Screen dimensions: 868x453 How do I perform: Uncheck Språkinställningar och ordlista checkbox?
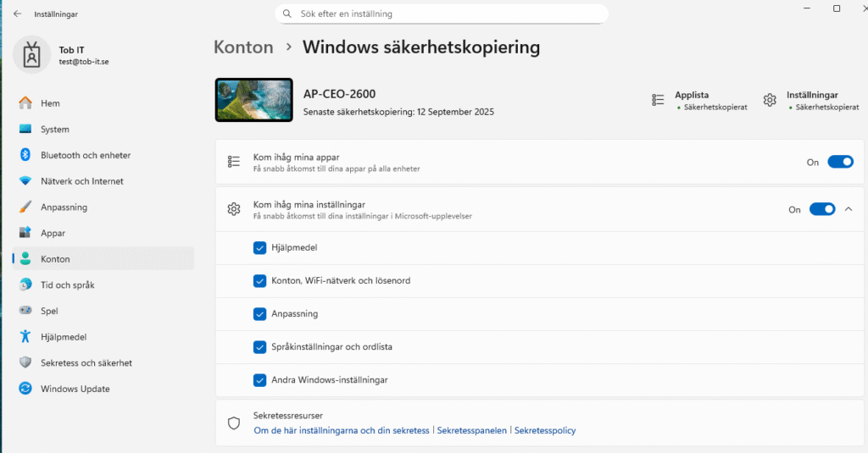pyautogui.click(x=260, y=347)
